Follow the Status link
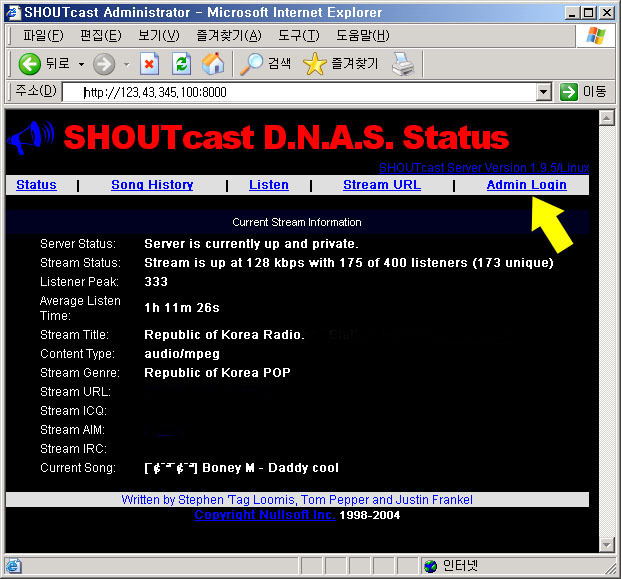 [36, 185]
